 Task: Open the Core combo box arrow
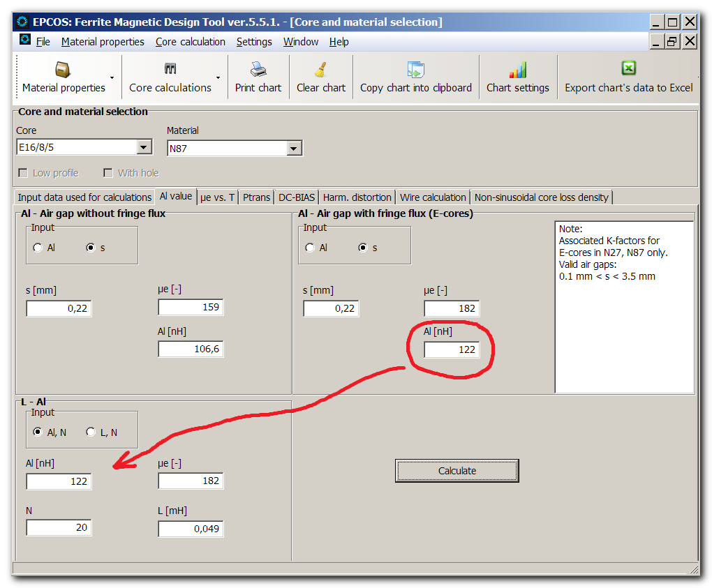pyautogui.click(x=144, y=147)
